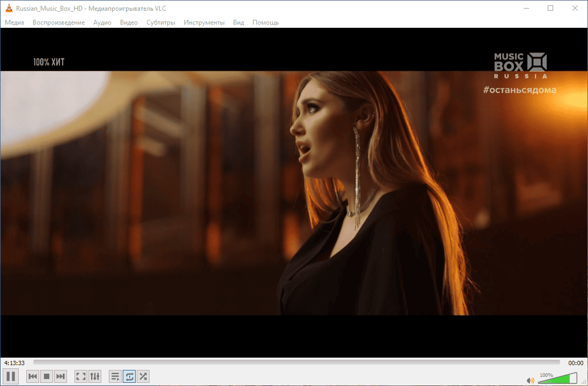Open the Инструменты menu

[204, 22]
